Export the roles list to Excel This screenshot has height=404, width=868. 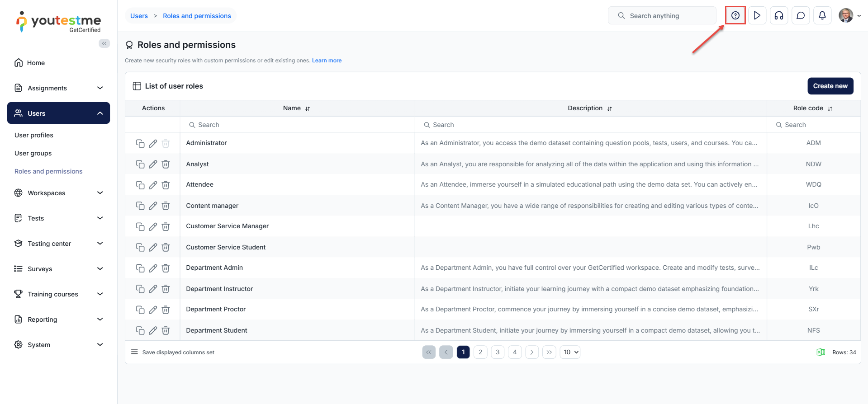821,352
